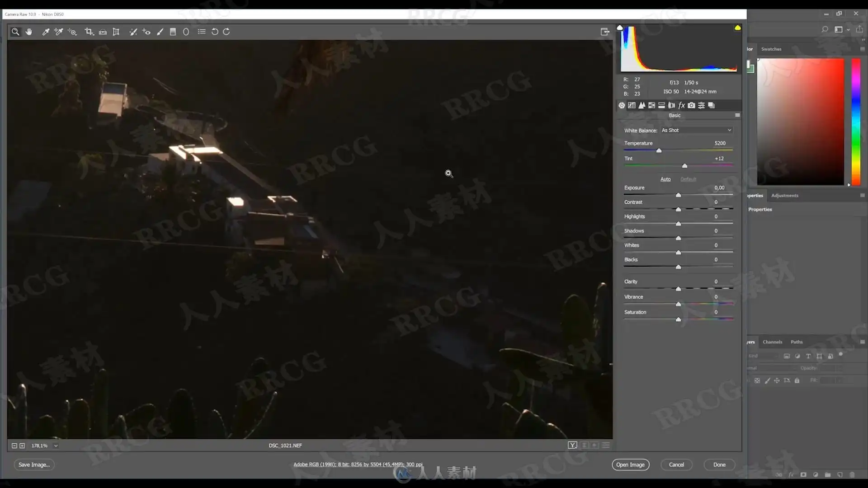Select the Straighten tool
The width and height of the screenshot is (868, 488).
pos(103,32)
